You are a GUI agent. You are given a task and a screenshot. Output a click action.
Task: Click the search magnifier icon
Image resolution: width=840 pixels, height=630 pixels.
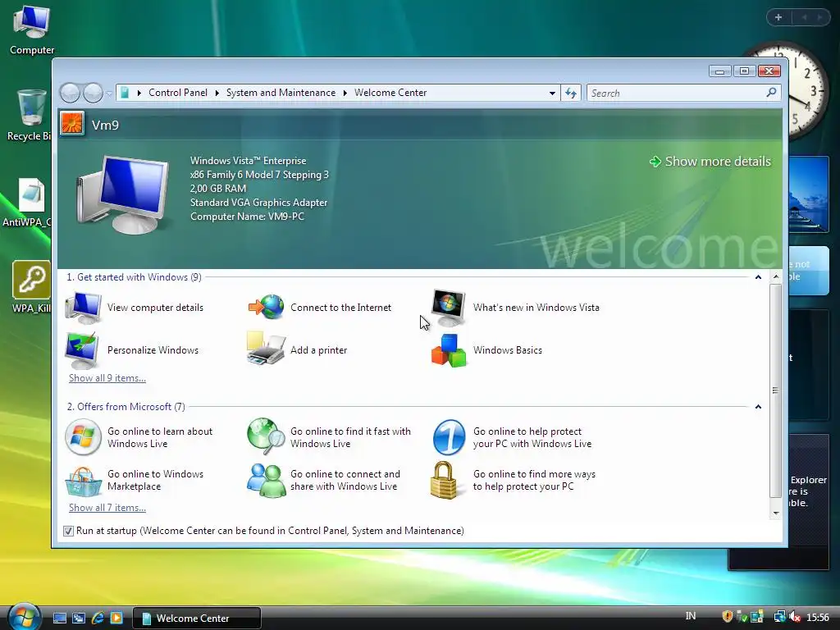tap(771, 93)
